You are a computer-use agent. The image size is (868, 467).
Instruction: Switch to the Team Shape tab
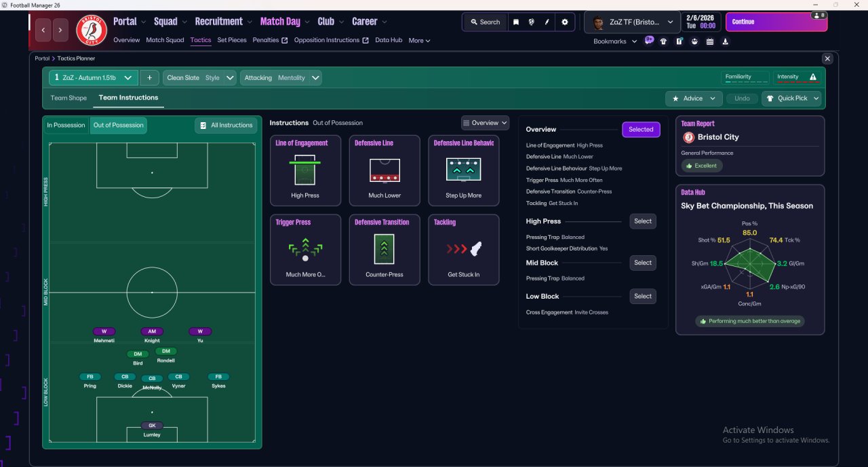68,98
